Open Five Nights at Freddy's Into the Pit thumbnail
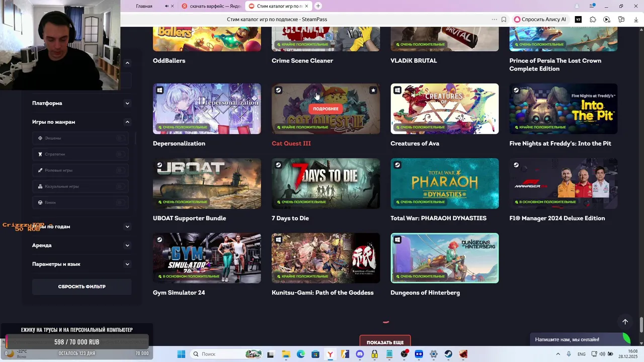The image size is (644, 362). [563, 109]
